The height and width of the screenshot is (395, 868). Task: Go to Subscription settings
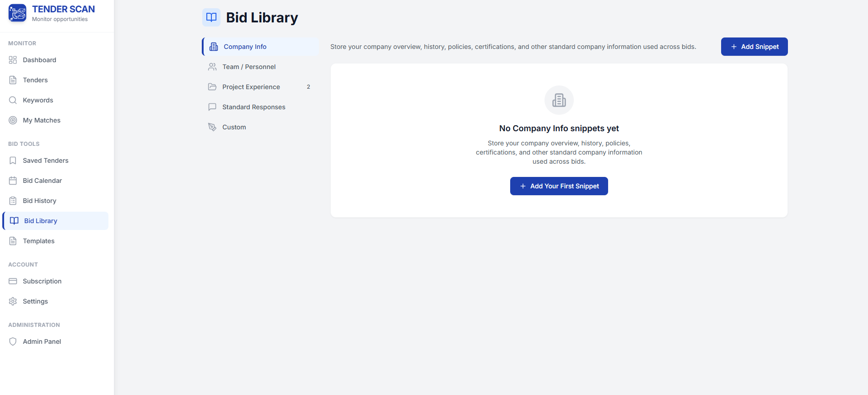[x=55, y=281]
